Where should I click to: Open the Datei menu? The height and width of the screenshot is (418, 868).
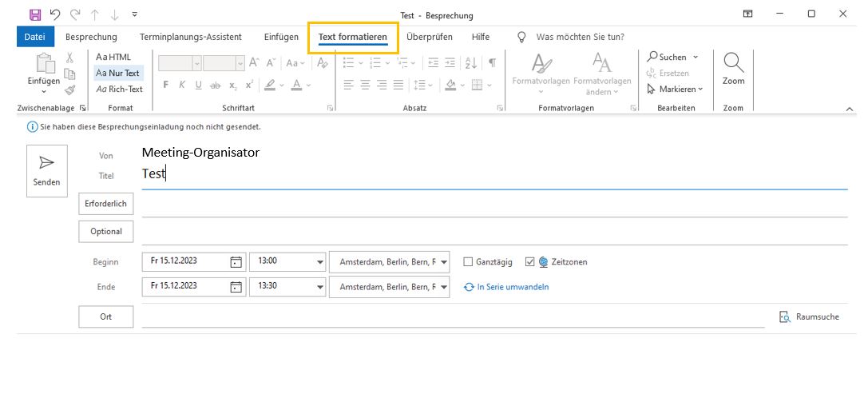coord(34,37)
